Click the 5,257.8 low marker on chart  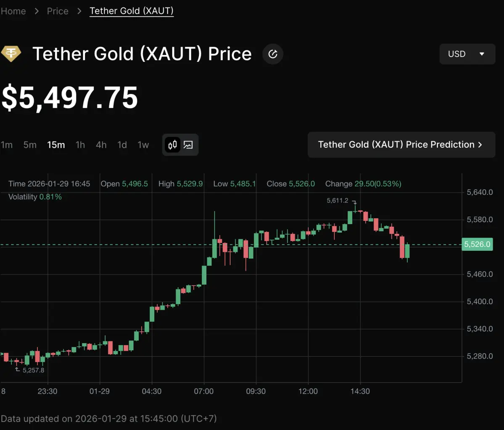33,370
